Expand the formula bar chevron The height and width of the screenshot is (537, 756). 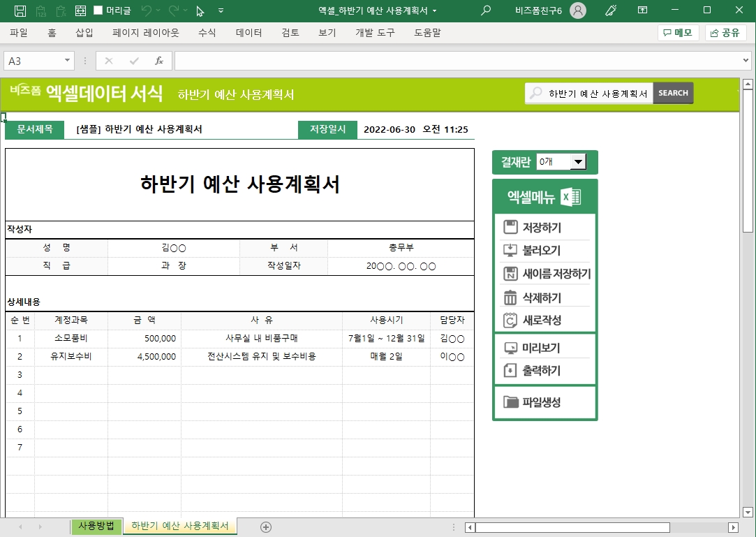746,61
